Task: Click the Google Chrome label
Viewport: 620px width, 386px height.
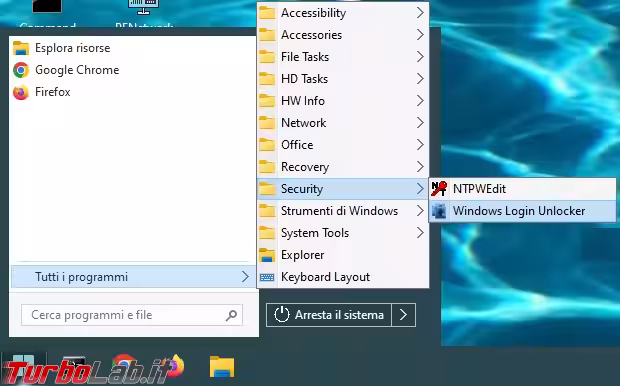Action: 77,70
